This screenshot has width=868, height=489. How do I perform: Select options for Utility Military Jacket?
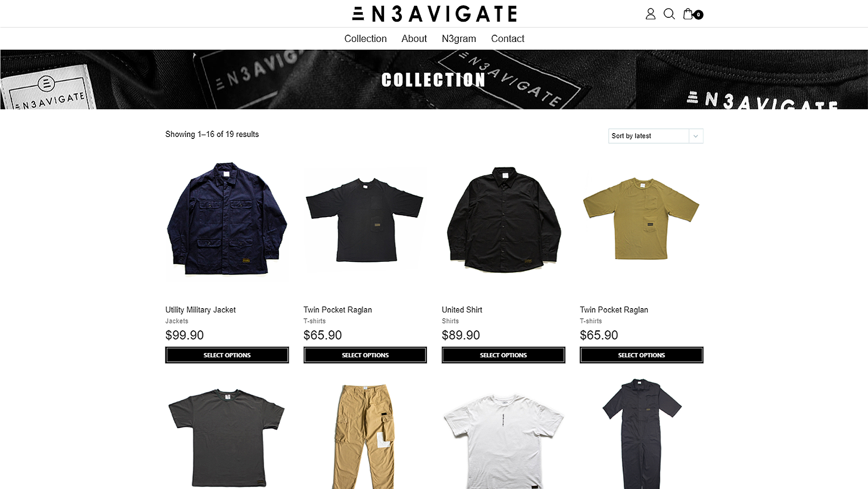[227, 355]
